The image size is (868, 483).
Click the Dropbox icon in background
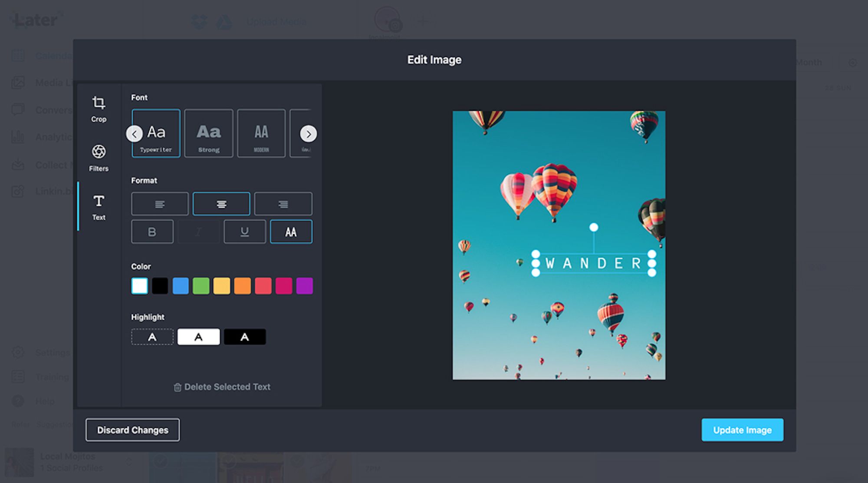pos(199,22)
